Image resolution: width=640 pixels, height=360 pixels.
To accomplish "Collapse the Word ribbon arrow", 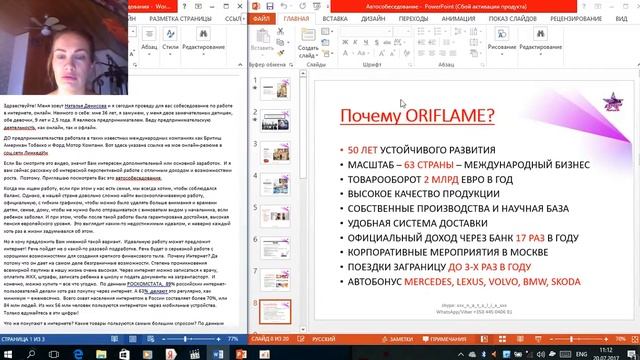I will [240, 64].
